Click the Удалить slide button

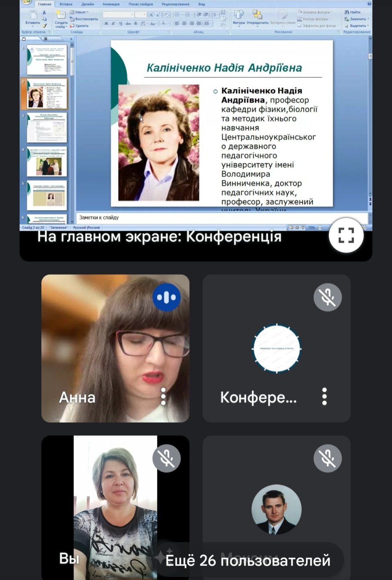[x=79, y=26]
